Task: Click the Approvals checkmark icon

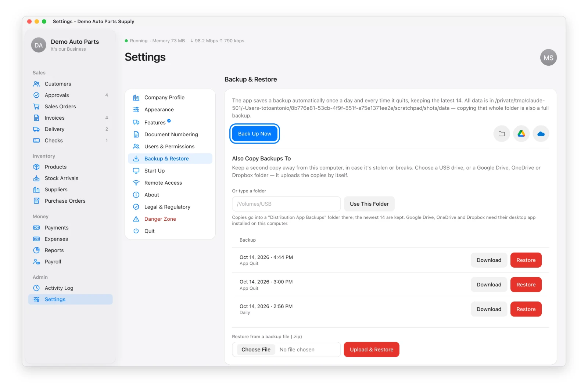Action: click(36, 95)
